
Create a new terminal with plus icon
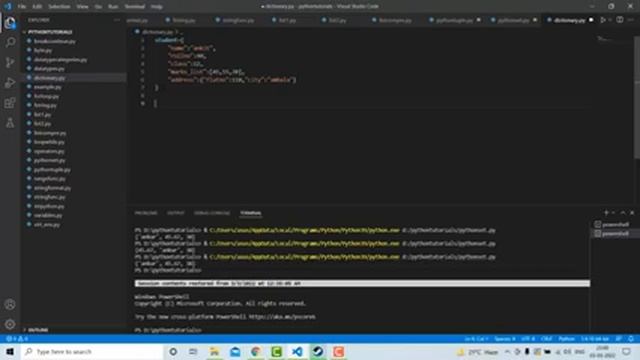tap(606, 213)
